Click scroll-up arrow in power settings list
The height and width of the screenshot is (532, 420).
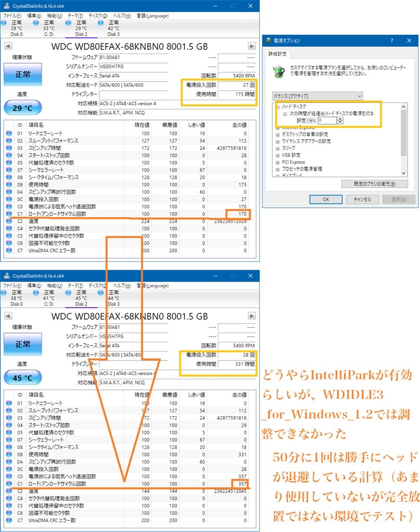click(404, 107)
